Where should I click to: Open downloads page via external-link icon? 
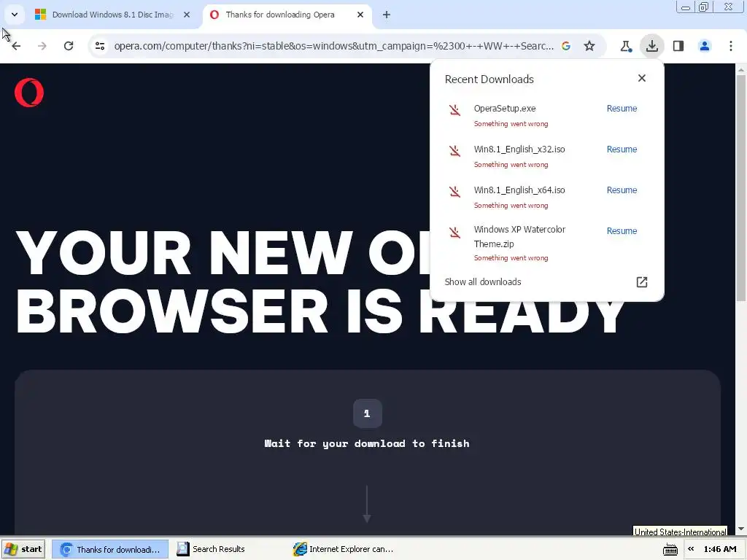(642, 282)
